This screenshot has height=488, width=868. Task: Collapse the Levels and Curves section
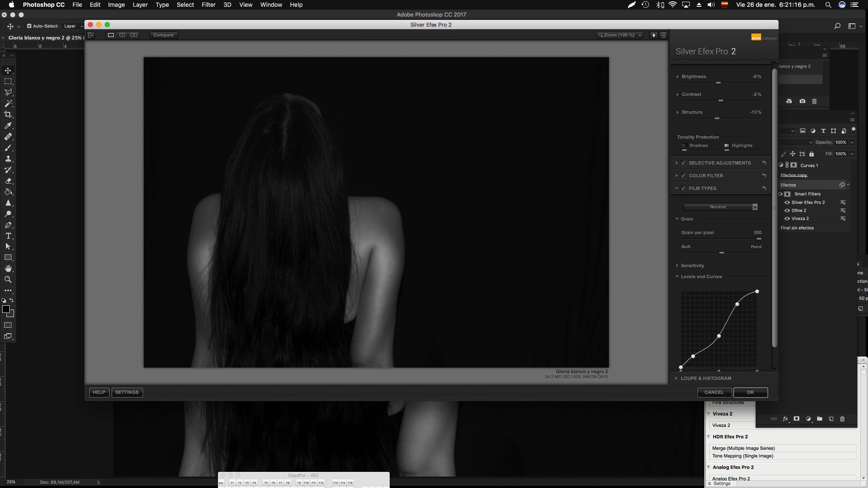click(677, 276)
